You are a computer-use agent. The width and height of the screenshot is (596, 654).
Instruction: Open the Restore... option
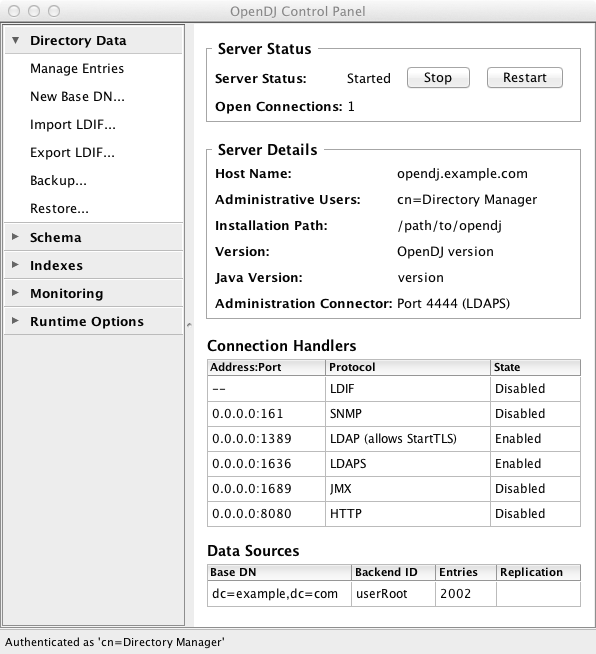(x=59, y=208)
